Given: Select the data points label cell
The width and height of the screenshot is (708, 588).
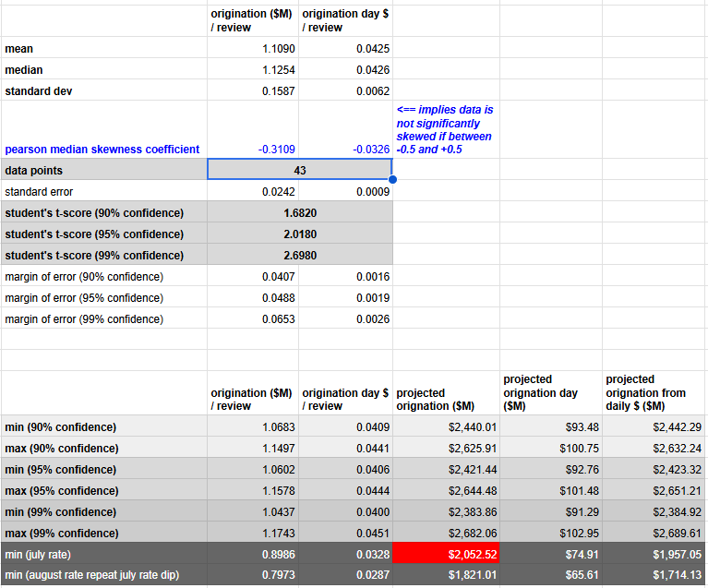Looking at the screenshot, I should [x=104, y=170].
